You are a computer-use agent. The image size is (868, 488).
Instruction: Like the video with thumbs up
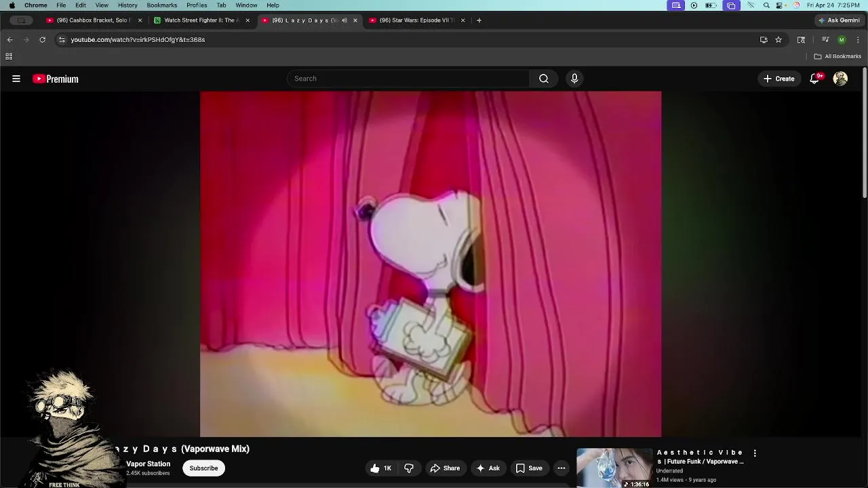pos(380,468)
